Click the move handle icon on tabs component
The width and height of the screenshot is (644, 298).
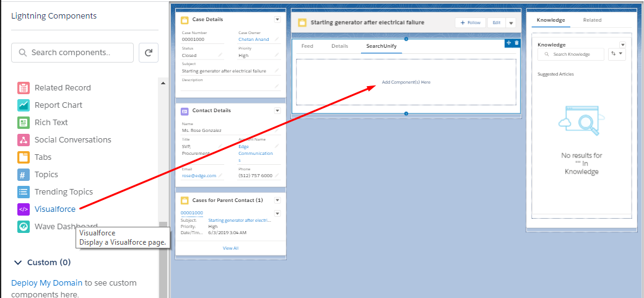pos(509,43)
